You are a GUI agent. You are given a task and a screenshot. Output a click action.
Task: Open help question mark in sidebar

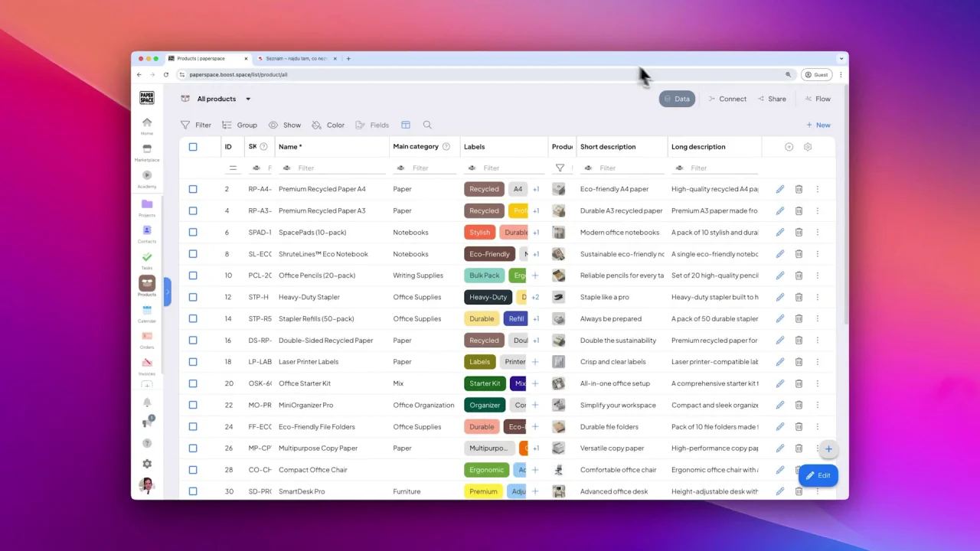[x=147, y=443]
